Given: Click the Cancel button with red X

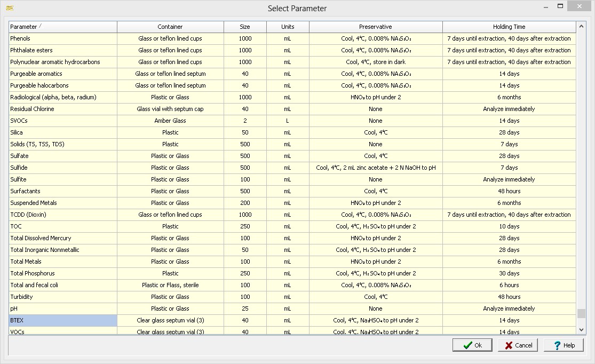Looking at the screenshot, I should (x=518, y=345).
